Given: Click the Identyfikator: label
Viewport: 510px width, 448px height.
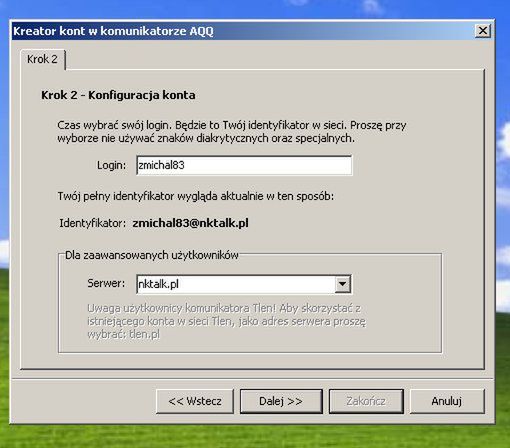Looking at the screenshot, I should pos(93,223).
